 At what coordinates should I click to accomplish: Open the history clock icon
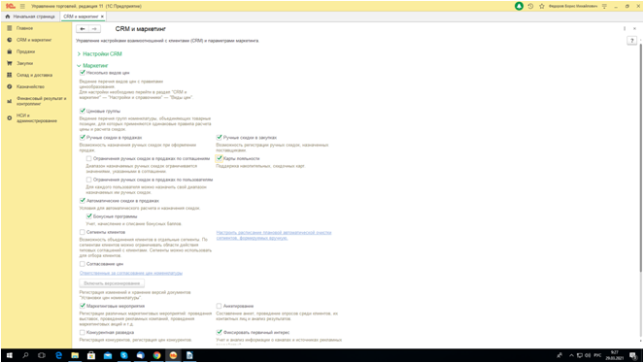coord(530,6)
